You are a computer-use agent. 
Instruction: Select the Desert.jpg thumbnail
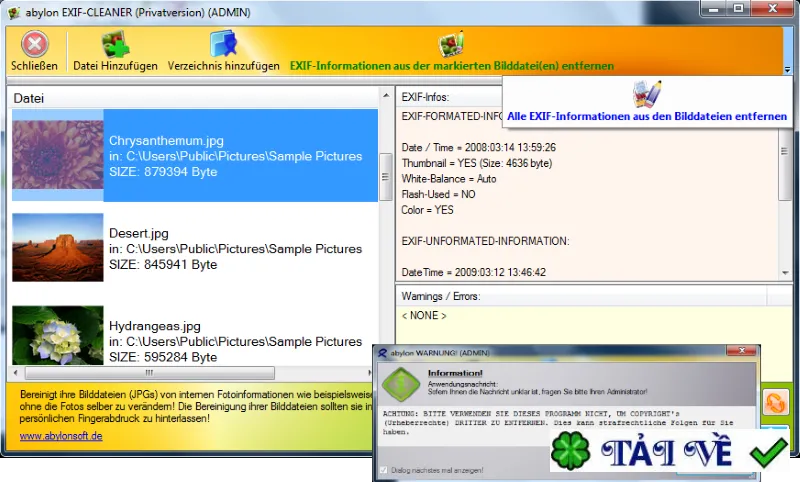58,247
